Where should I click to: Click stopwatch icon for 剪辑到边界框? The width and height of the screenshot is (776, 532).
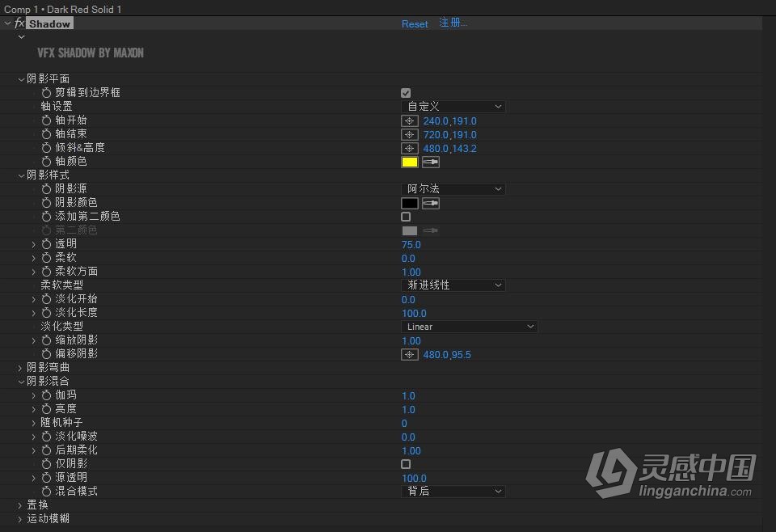pos(46,92)
